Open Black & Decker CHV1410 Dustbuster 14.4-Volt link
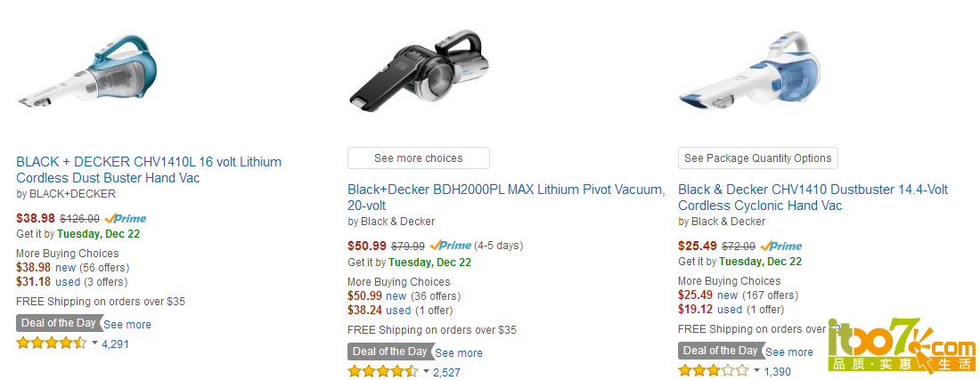Viewport: 980px width, 380px height. [x=813, y=198]
